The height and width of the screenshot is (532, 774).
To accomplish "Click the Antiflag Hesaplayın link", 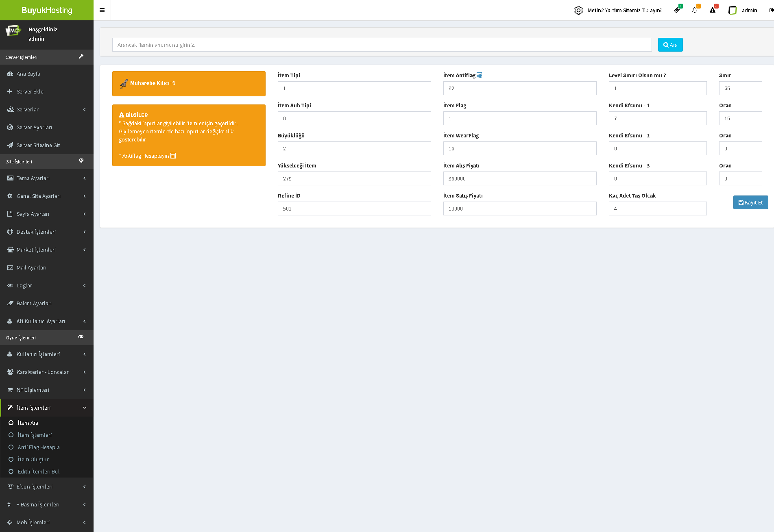I will [x=147, y=156].
